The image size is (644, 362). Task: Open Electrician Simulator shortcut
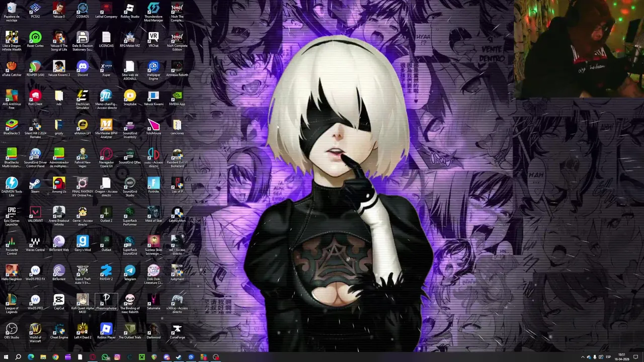click(x=83, y=100)
